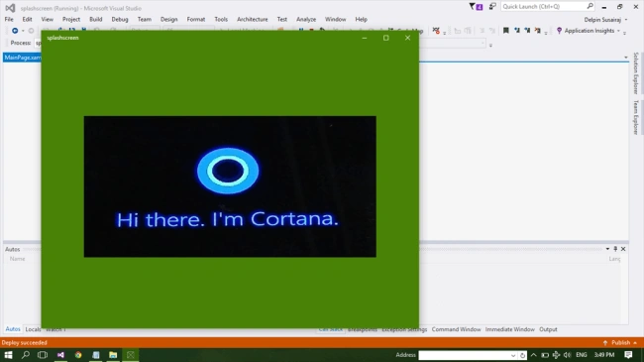Click the Visual Studio logo icon
This screenshot has height=362, width=644.
[x=10, y=8]
